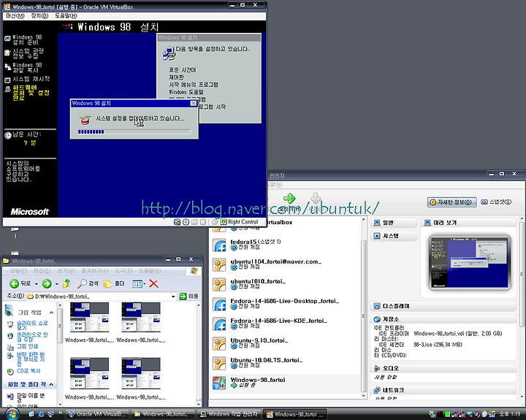Click the 그림 인쇄 link in task pane
Screen dimensions: 526x420
pyautogui.click(x=27, y=346)
